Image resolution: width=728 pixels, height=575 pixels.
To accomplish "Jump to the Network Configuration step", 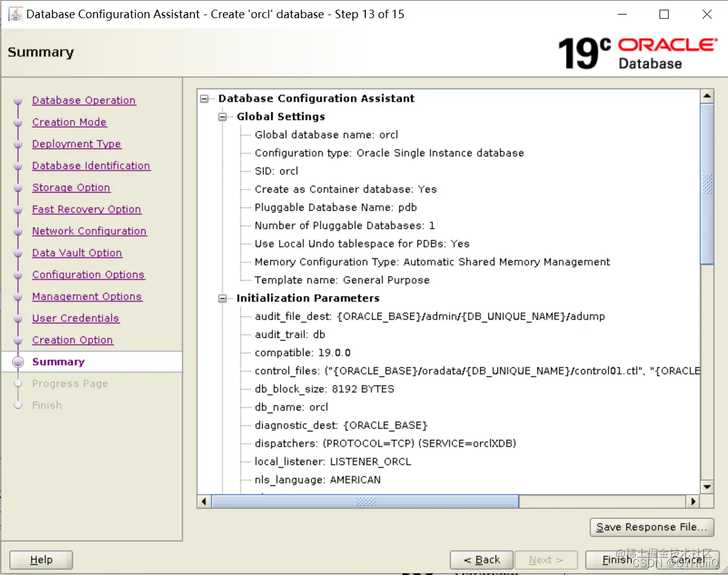I will coord(89,231).
